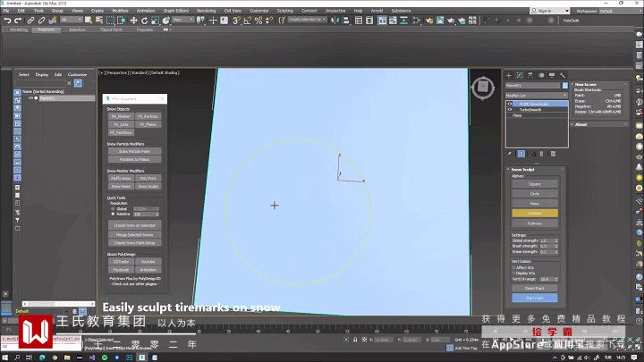Screen dimensions: 644x362
Task: Open the Create panel plus tab
Action: 508,75
